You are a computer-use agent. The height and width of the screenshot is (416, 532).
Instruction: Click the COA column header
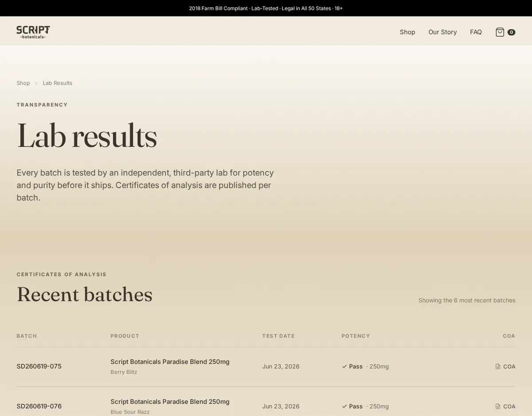[x=509, y=336]
